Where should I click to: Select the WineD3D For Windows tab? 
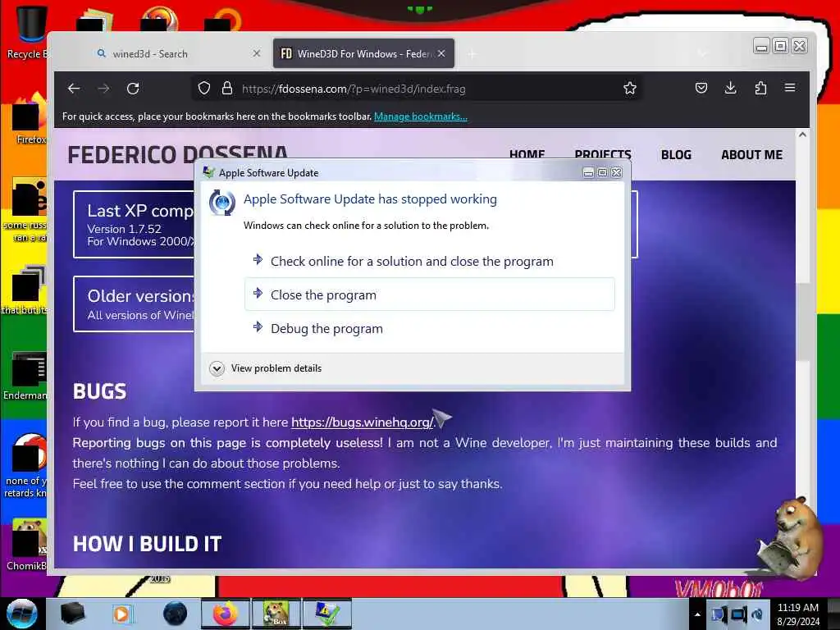point(363,53)
